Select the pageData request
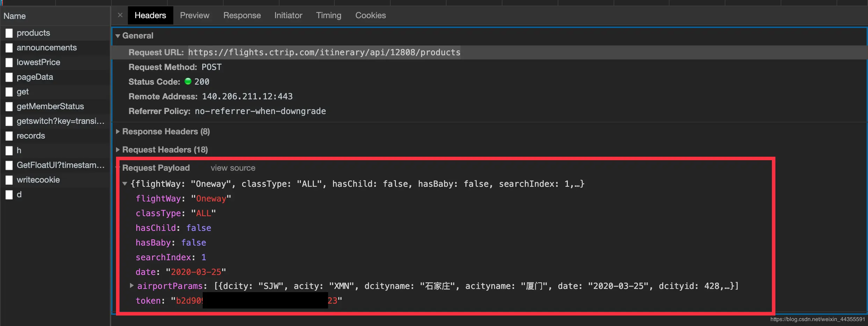The image size is (868, 326). [x=55, y=77]
